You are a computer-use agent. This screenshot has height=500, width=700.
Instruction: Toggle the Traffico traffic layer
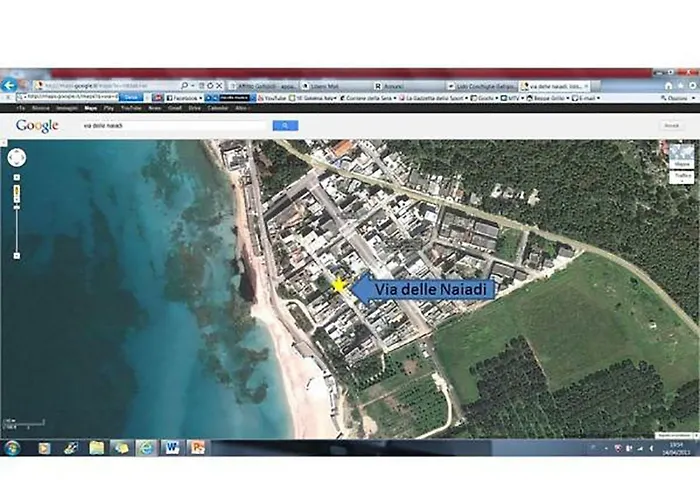[x=682, y=176]
